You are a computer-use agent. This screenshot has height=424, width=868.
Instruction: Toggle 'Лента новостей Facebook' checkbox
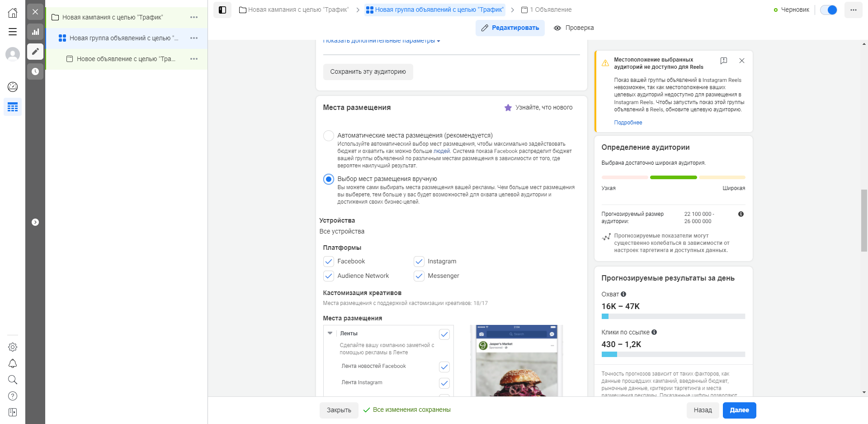444,367
